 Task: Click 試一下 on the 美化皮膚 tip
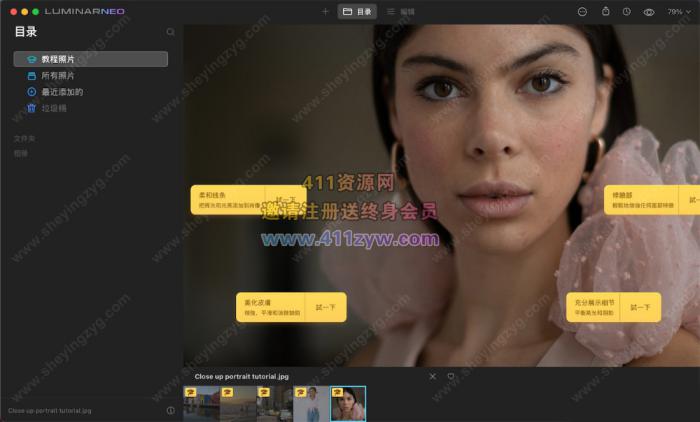325,307
